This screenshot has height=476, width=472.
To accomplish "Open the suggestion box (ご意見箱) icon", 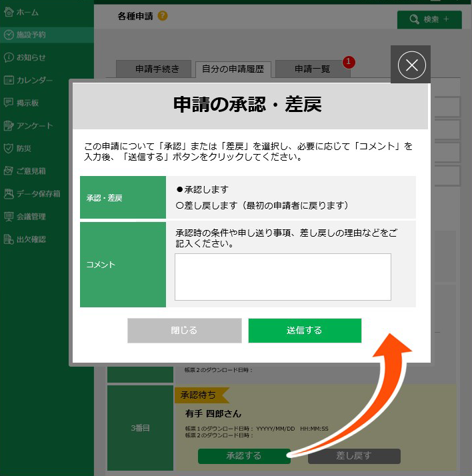I will (9, 171).
